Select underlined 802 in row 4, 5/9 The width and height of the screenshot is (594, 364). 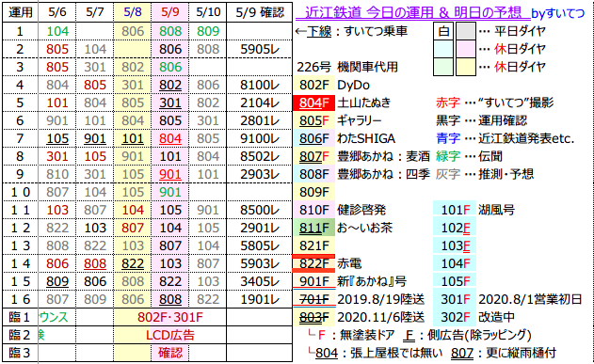click(170, 86)
